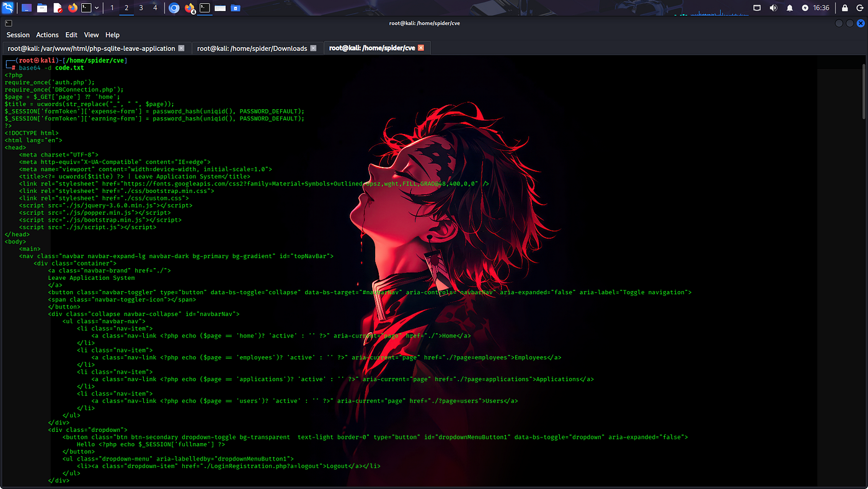This screenshot has height=489, width=868.
Task: Click the require_once('DBConnection.php') line
Action: click(x=64, y=89)
